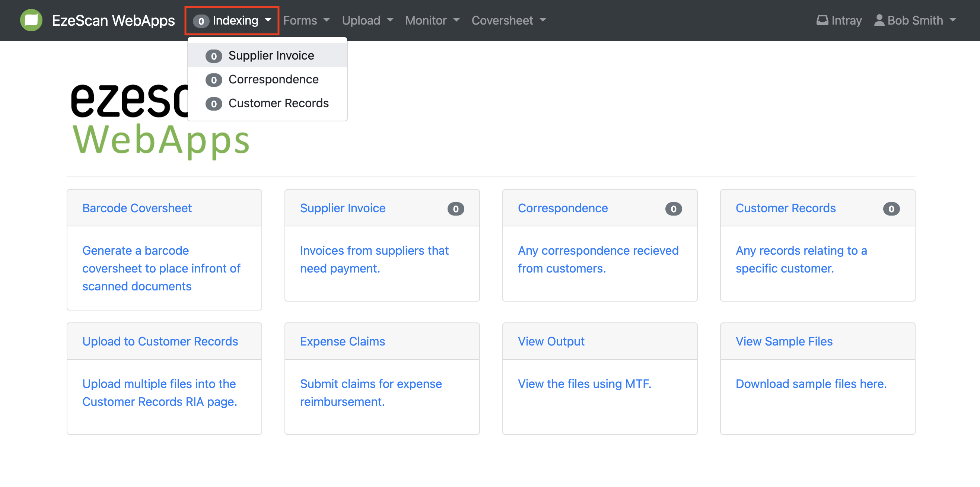The image size is (980, 487).
Task: Click Download sample files here text
Action: [x=811, y=384]
